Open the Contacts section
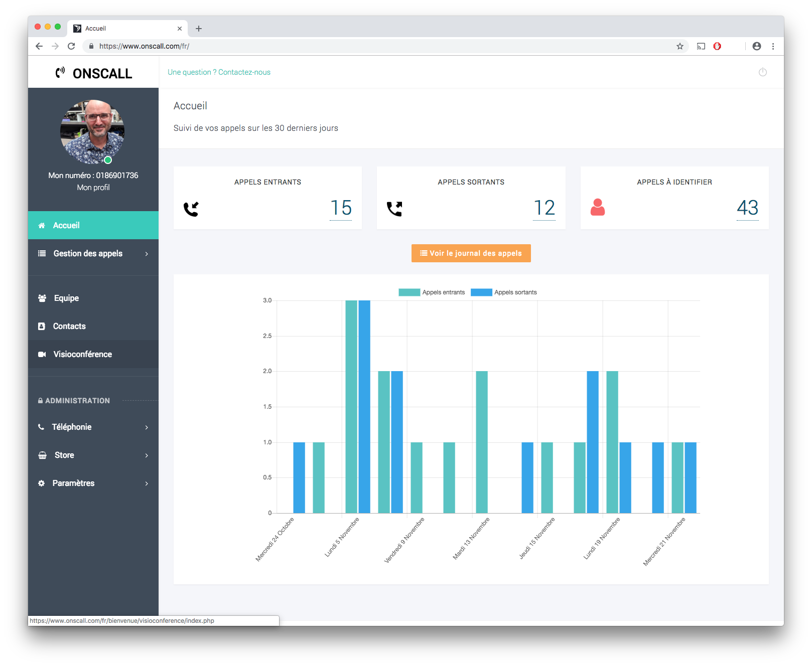The image size is (812, 666). pos(93,326)
